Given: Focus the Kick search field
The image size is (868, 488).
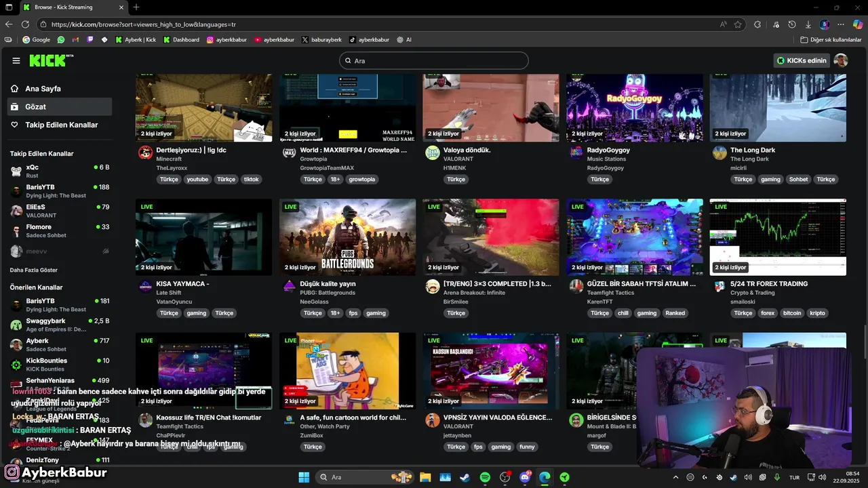Looking at the screenshot, I should [x=434, y=60].
